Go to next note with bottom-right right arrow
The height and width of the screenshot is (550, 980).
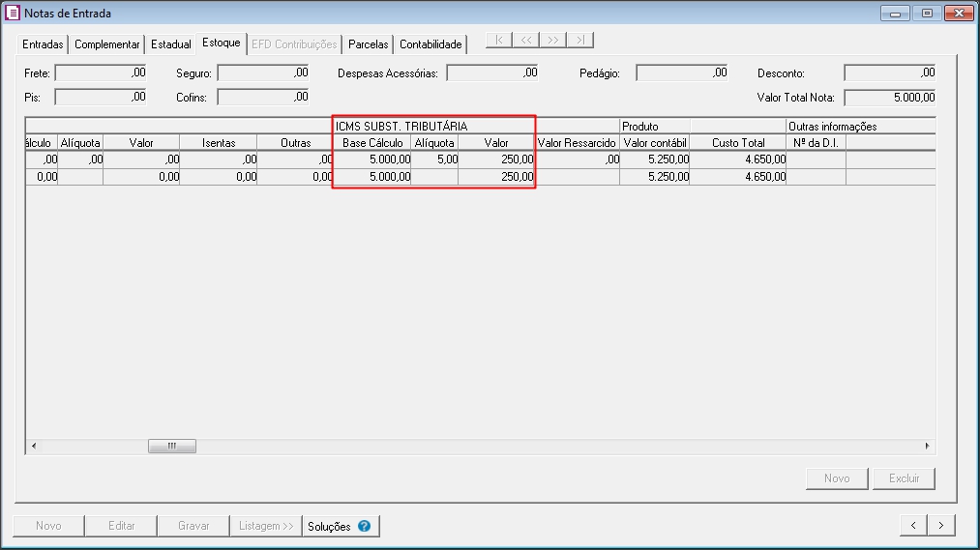(x=941, y=526)
